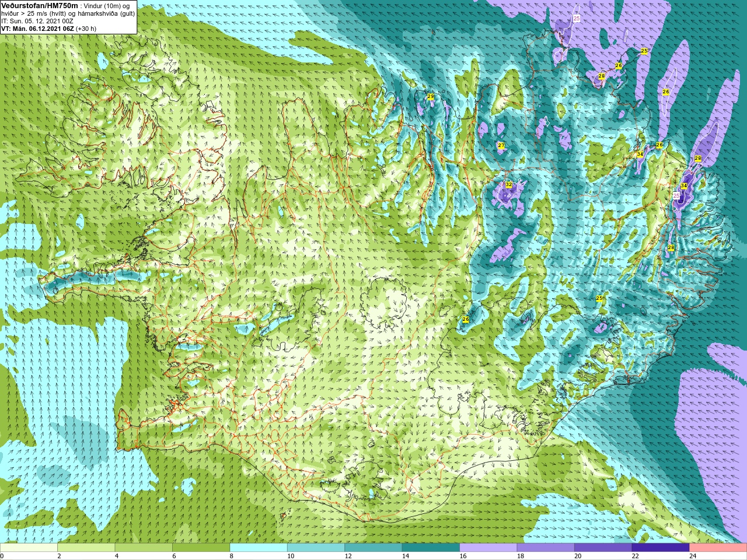Click the 2–4 m/s legend color swatch
This screenshot has height=560, width=747.
86,548
